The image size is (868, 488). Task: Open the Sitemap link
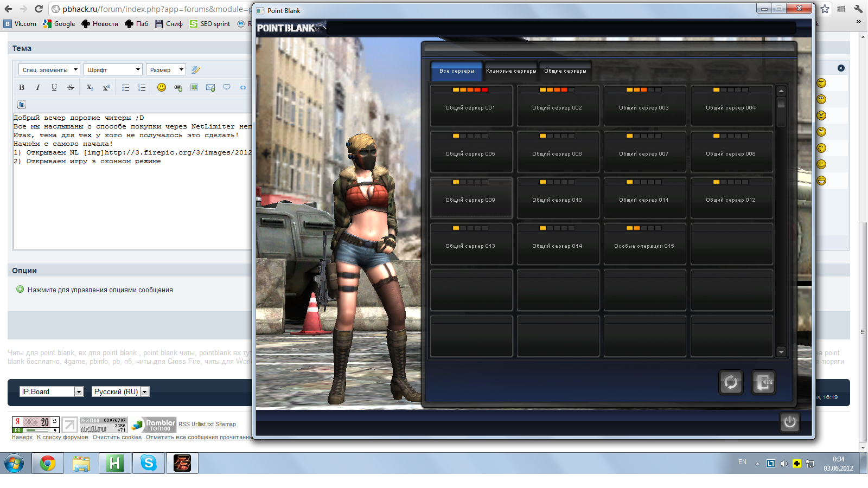[226, 424]
